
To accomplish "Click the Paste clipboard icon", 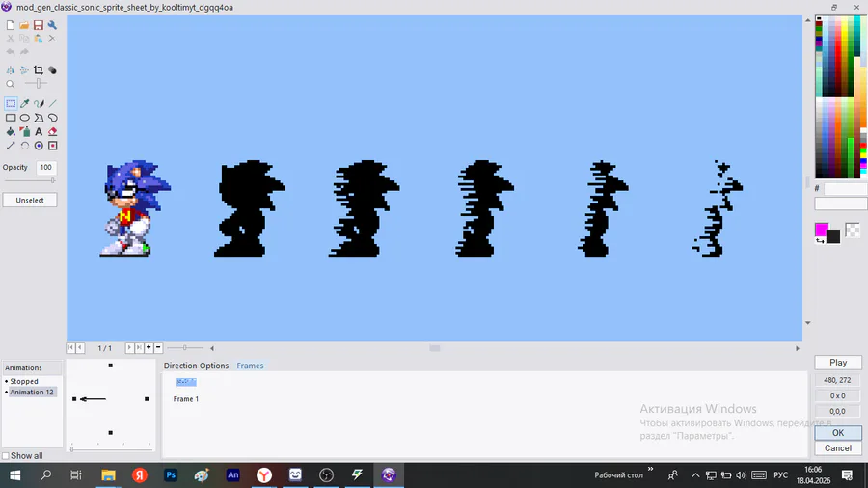I will 39,39.
